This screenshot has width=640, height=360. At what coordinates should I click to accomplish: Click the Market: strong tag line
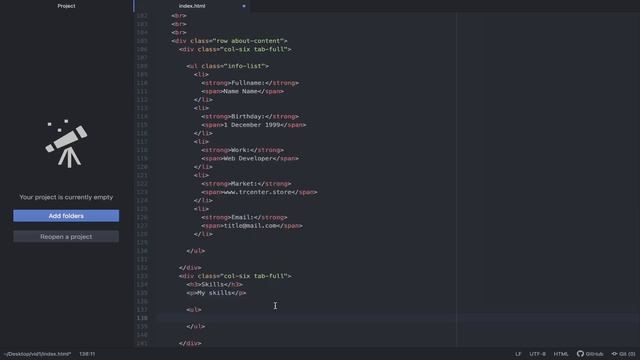click(x=246, y=184)
